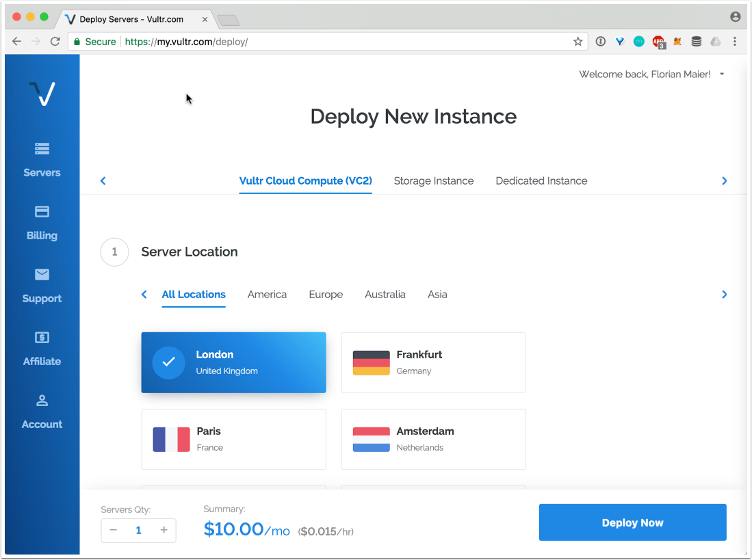Click the database stack extension icon
Viewport: 752px width, 560px height.
click(697, 42)
